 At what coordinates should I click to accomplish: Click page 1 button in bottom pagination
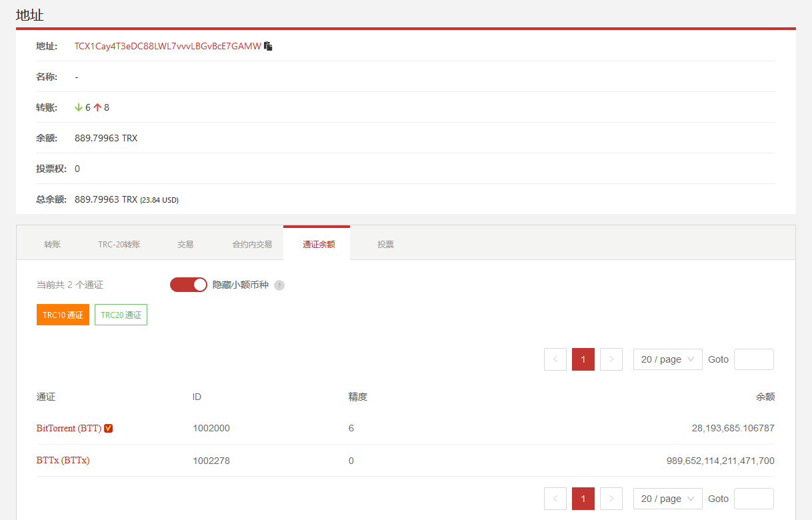click(x=583, y=499)
